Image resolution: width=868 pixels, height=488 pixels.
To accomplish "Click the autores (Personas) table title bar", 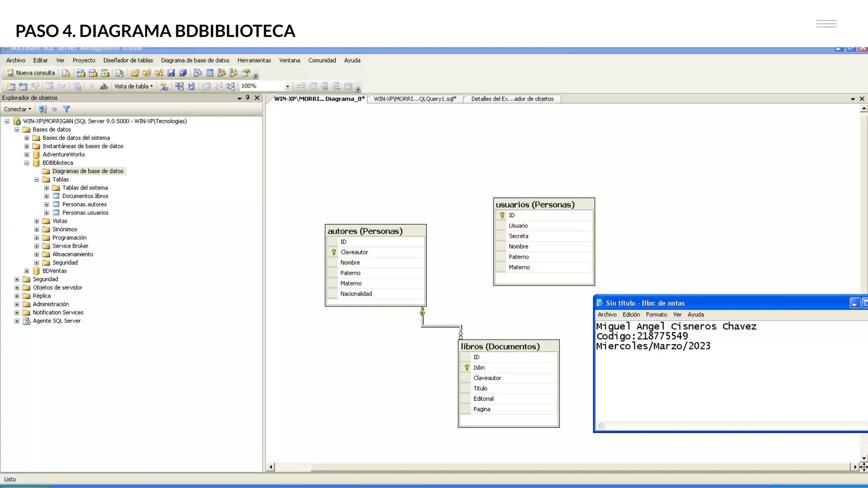I will coord(376,231).
